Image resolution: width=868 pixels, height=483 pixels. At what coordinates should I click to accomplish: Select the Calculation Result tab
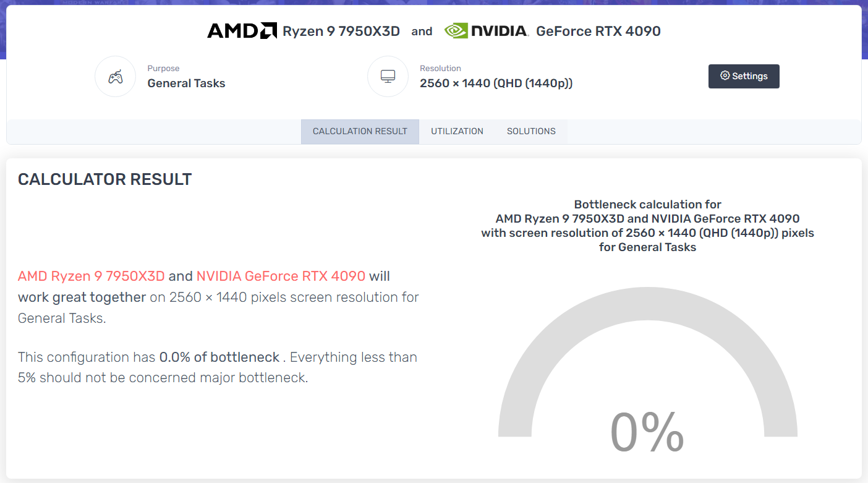coord(360,131)
